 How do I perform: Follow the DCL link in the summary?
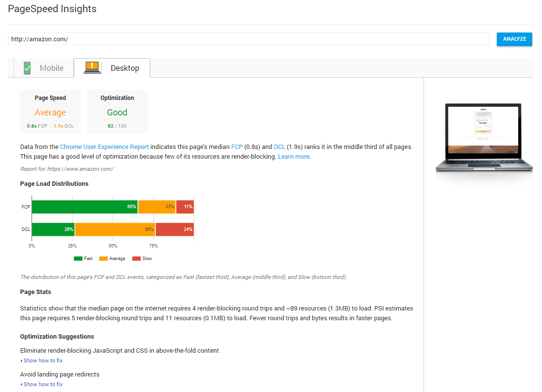(x=279, y=147)
